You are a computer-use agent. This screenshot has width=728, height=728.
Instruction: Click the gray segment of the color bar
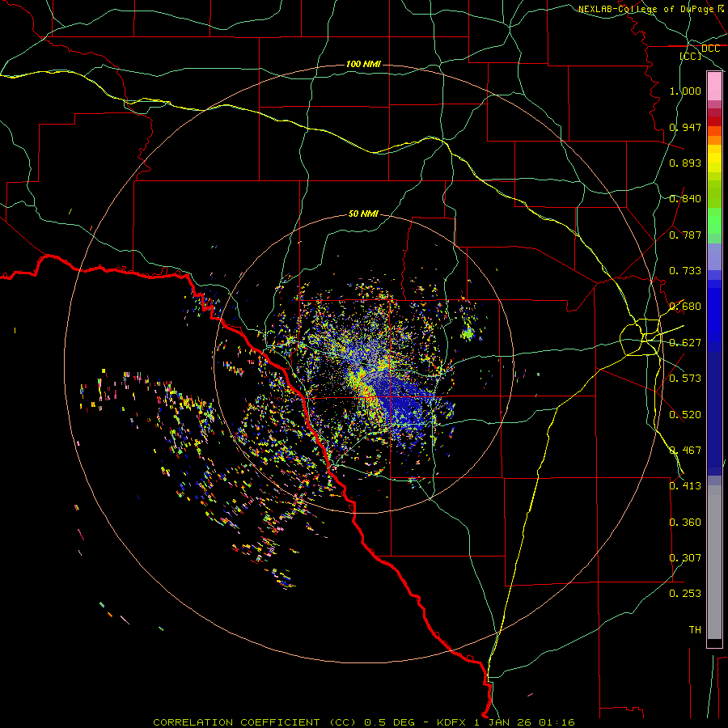tap(714, 562)
